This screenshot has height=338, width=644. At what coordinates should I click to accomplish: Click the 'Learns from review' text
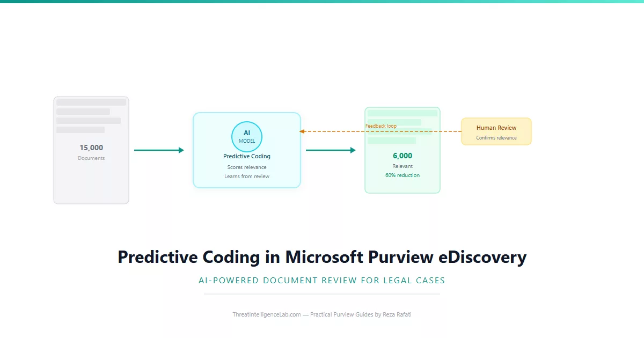click(x=247, y=177)
